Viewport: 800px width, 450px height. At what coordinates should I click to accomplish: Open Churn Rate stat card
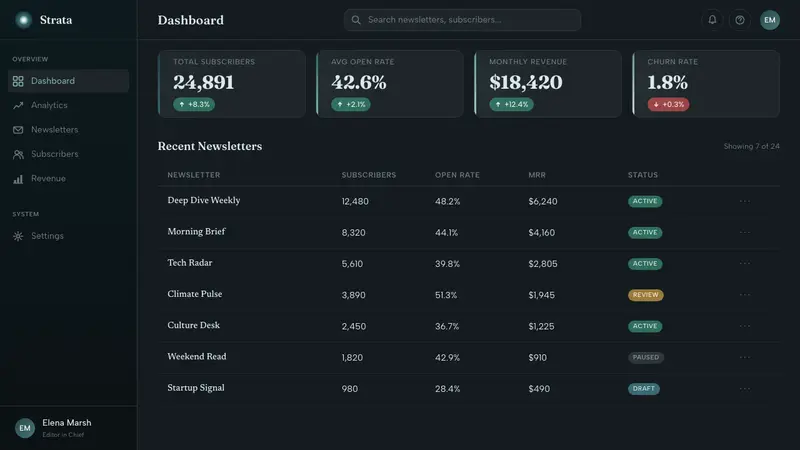(x=706, y=84)
